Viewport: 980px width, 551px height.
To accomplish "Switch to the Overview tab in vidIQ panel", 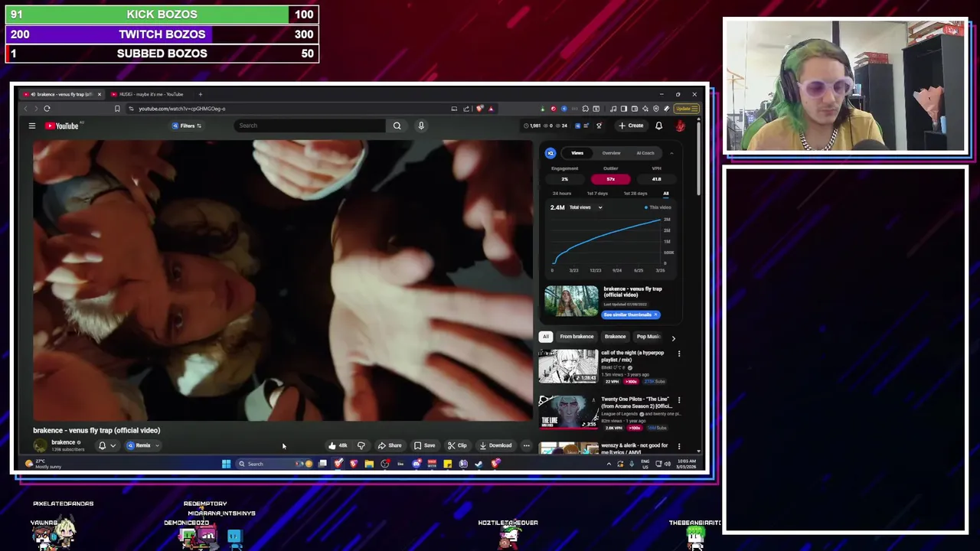I will click(611, 153).
